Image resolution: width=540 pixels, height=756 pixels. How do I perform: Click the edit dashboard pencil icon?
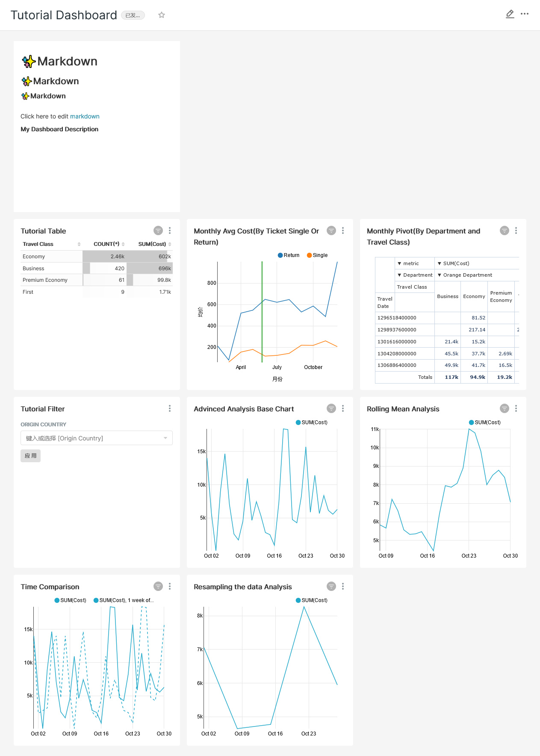coord(510,14)
